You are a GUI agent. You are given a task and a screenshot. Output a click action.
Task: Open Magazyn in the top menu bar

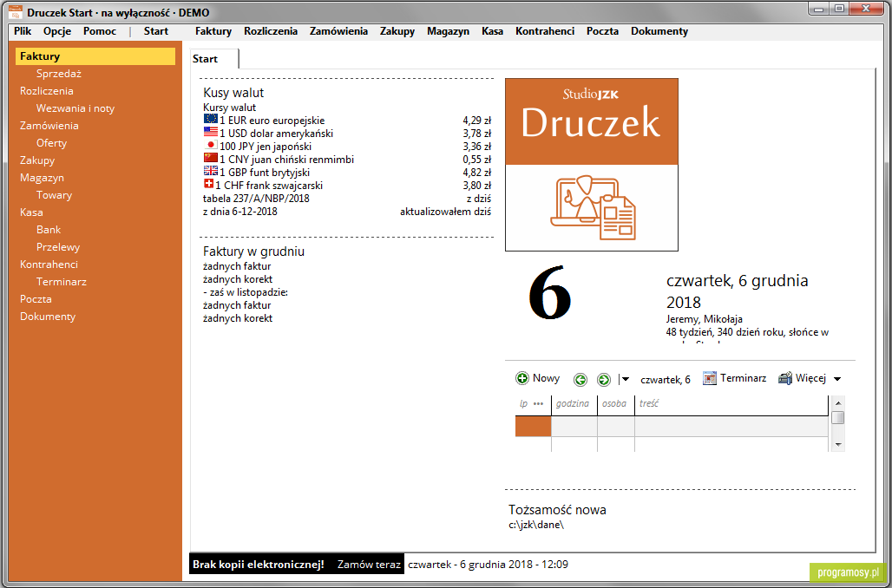coord(449,31)
